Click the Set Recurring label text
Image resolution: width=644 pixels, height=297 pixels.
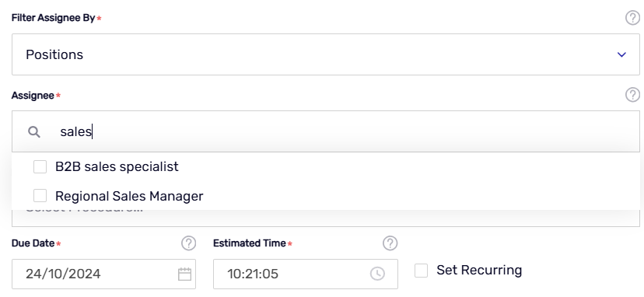click(479, 271)
